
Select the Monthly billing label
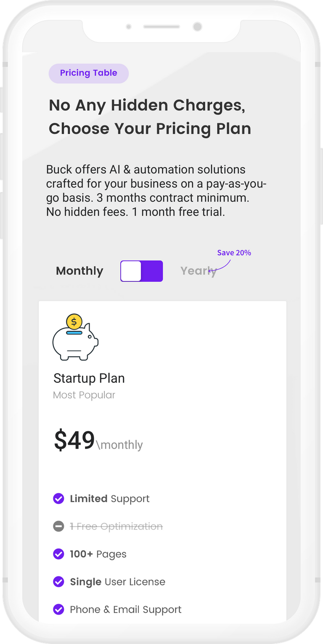point(79,271)
